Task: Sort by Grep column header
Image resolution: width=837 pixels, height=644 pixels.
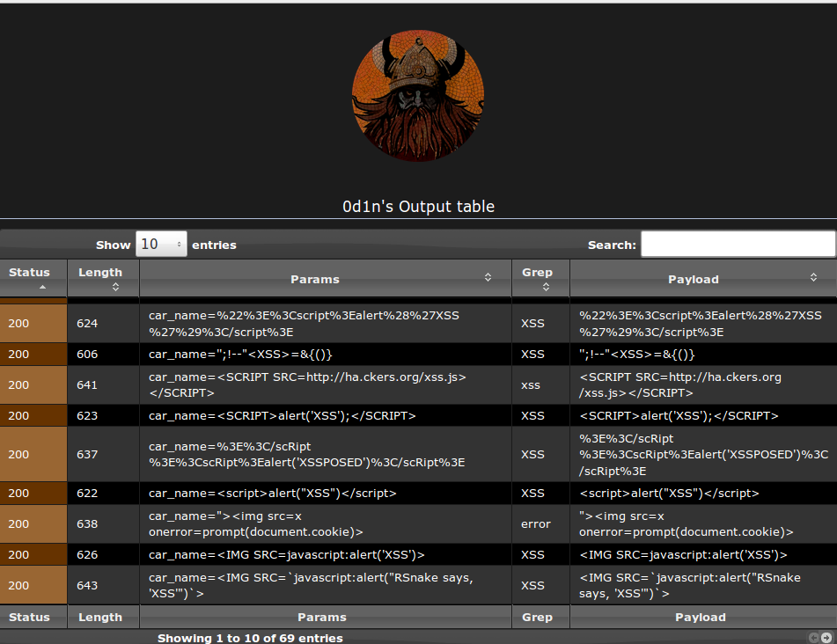Action: (540, 279)
